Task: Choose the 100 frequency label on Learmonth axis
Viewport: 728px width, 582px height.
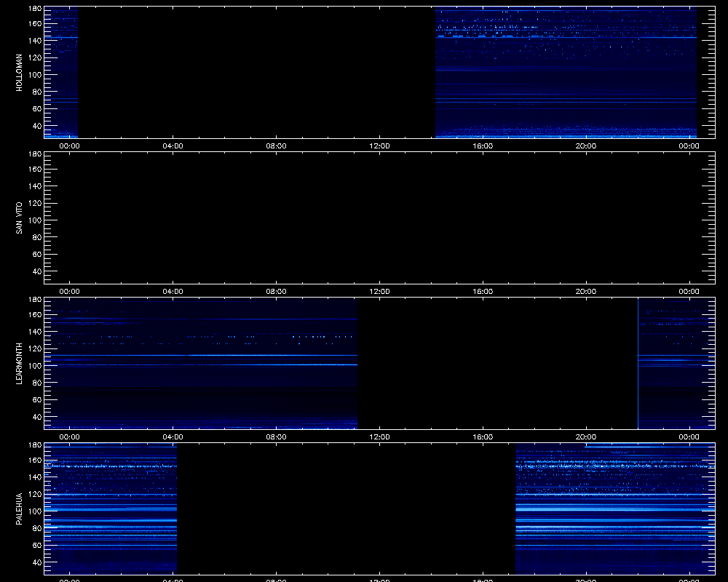Action: pyautogui.click(x=35, y=366)
